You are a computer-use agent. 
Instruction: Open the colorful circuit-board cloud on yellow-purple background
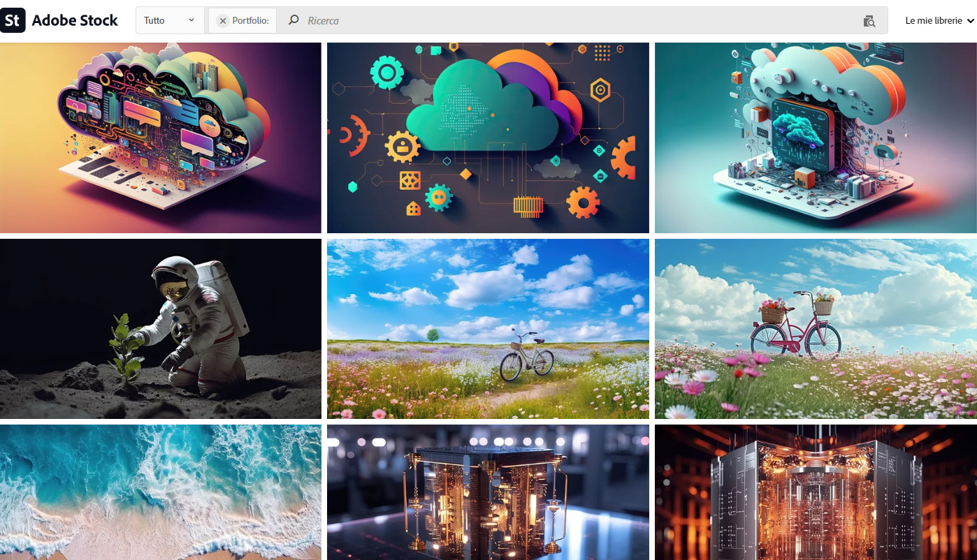coord(161,138)
